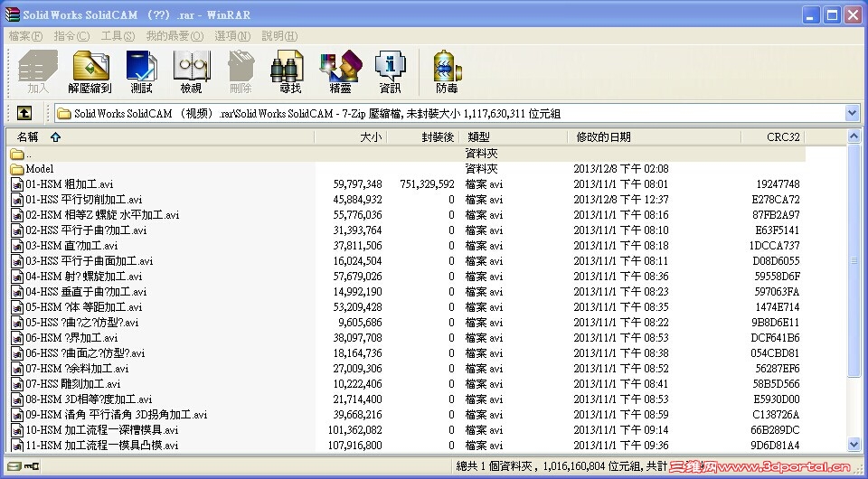Viewport: 868px width, 479px height.
Task: Click file icon of 11-HSM 加工流程一模具凸模.avi
Action: 17,446
